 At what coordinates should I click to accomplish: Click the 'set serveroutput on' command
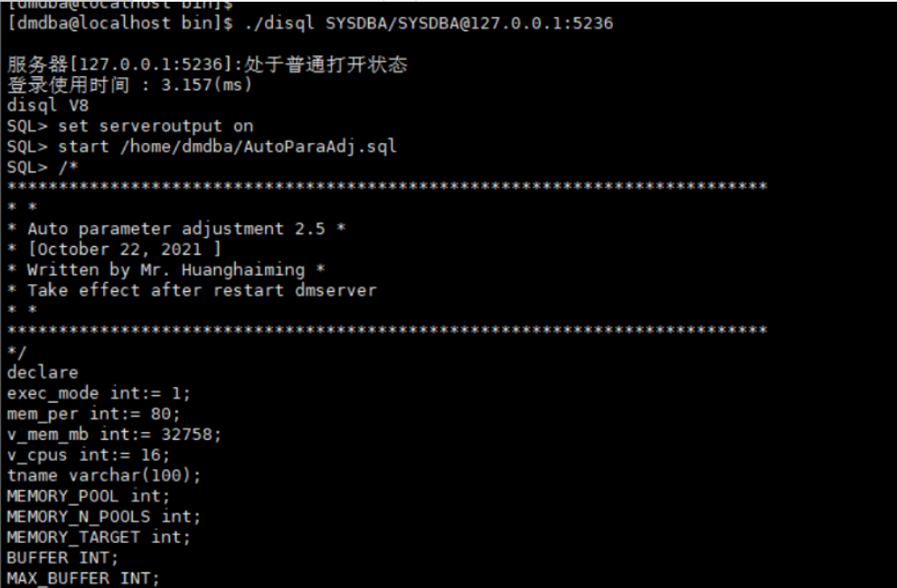[x=156, y=126]
